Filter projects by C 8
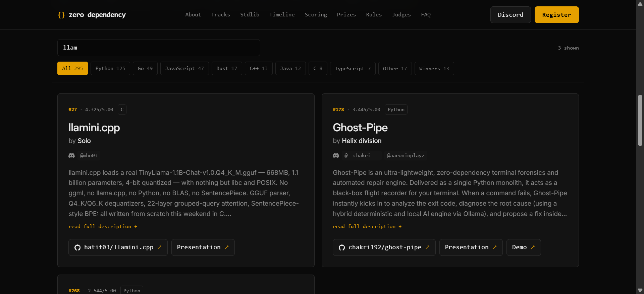Screen dimensions: 644x294 [x=318, y=68]
